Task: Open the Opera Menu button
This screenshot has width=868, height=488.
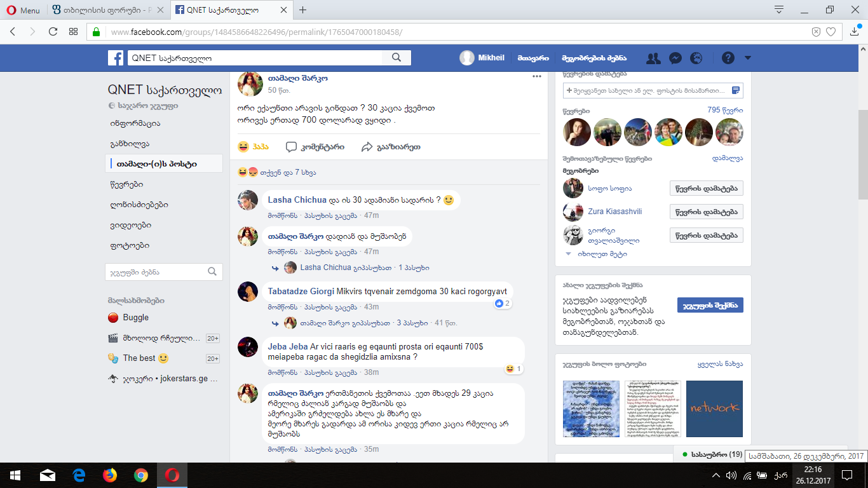Action: pos(22,10)
